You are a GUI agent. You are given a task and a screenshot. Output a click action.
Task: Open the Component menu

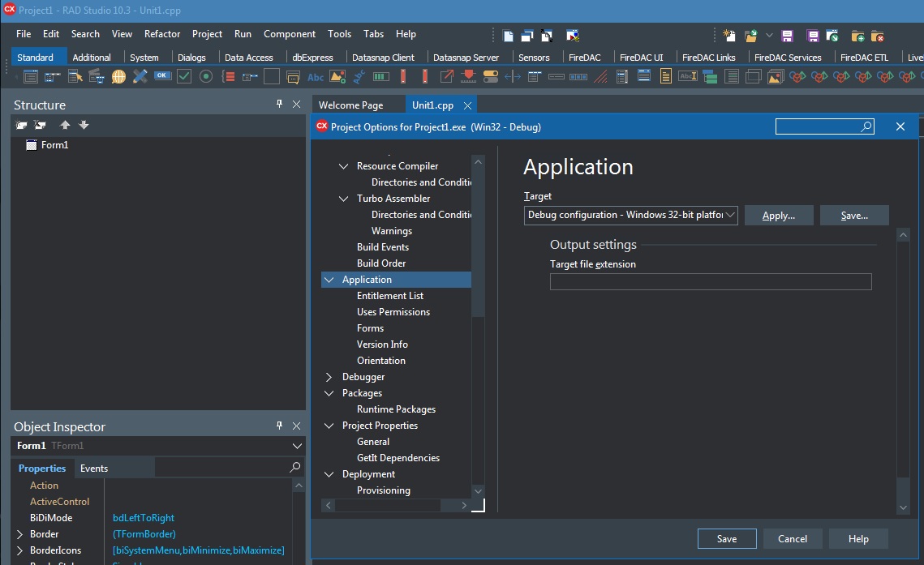click(x=290, y=34)
